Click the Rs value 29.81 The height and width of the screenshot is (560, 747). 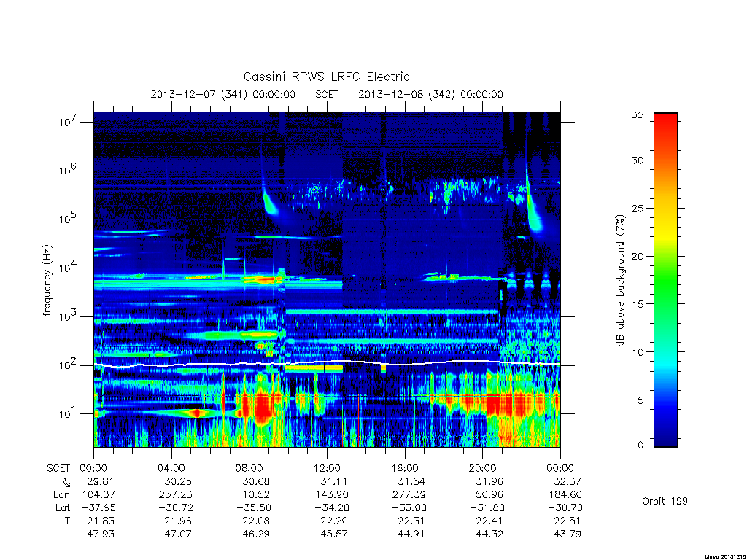click(x=101, y=481)
